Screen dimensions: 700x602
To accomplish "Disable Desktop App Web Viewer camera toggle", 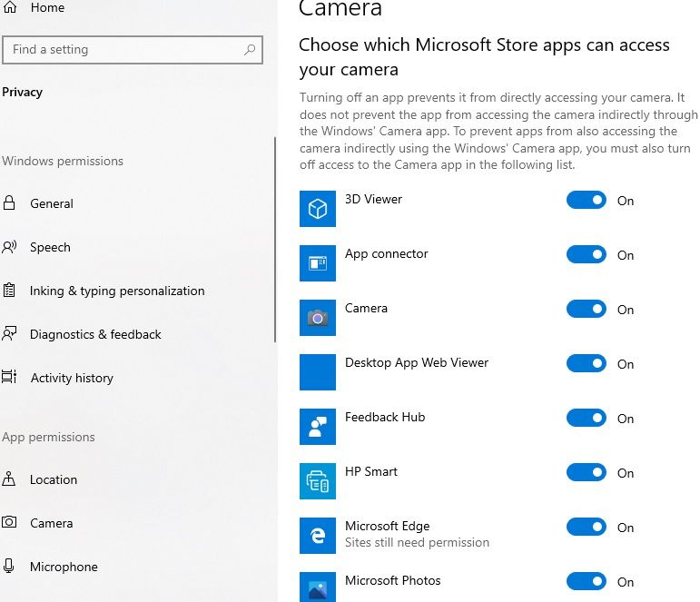I will pyautogui.click(x=587, y=363).
